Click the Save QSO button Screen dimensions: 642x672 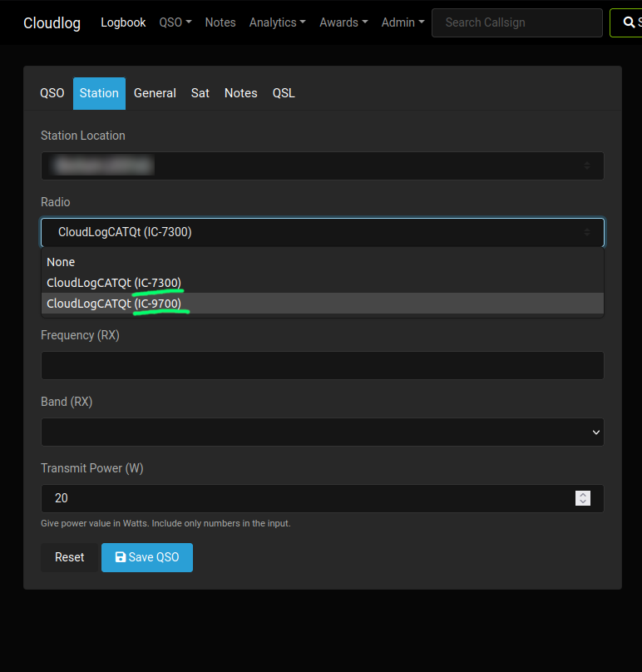[147, 557]
